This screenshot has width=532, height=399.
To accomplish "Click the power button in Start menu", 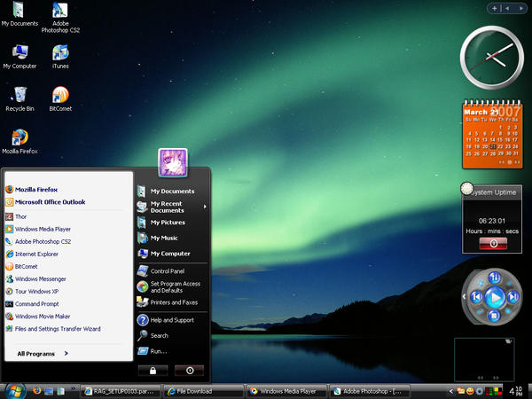I will point(190,371).
